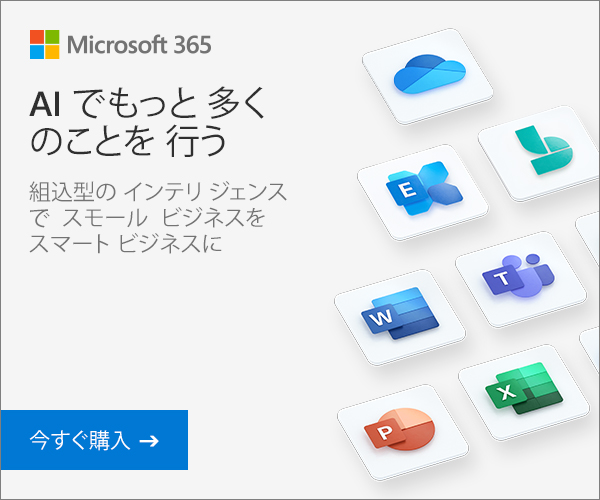
Task: Click subtext line で スモール ビジネスを
Action: pos(147,218)
